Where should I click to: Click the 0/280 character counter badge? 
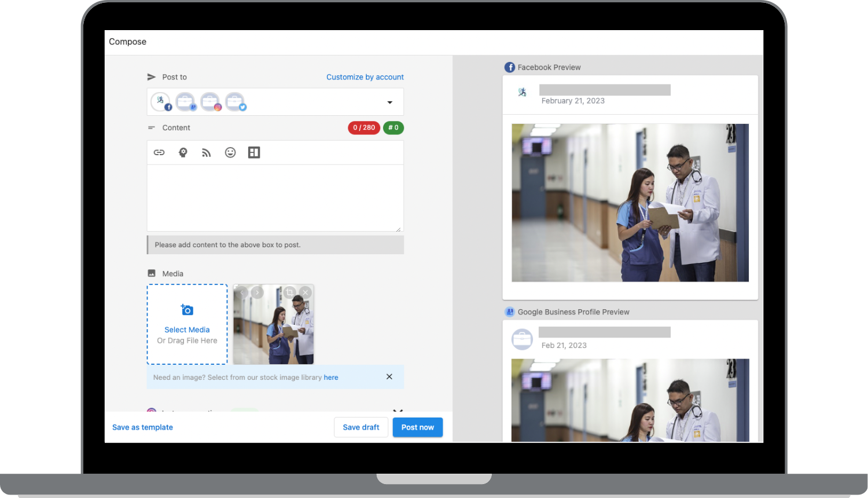[x=363, y=127]
